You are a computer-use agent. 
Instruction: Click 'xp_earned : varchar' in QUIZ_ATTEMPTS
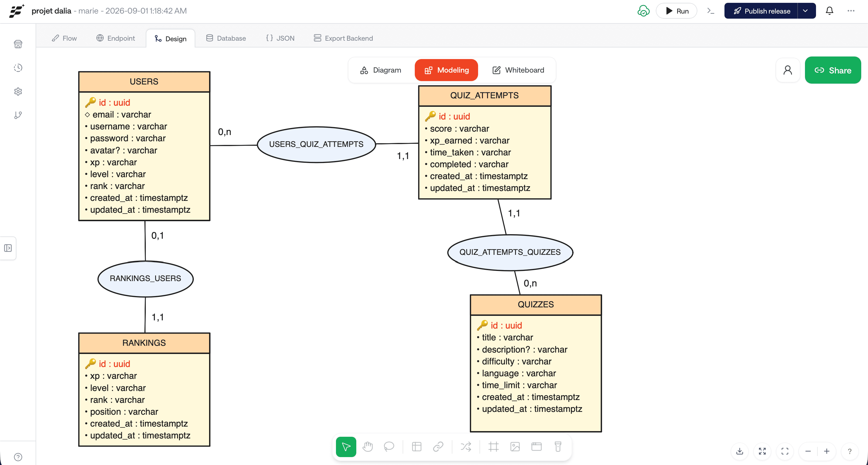point(469,140)
